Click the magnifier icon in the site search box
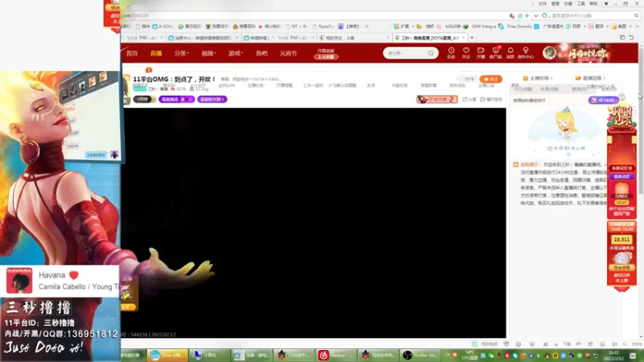Viewport: 644px width, 362px height. pos(431,53)
